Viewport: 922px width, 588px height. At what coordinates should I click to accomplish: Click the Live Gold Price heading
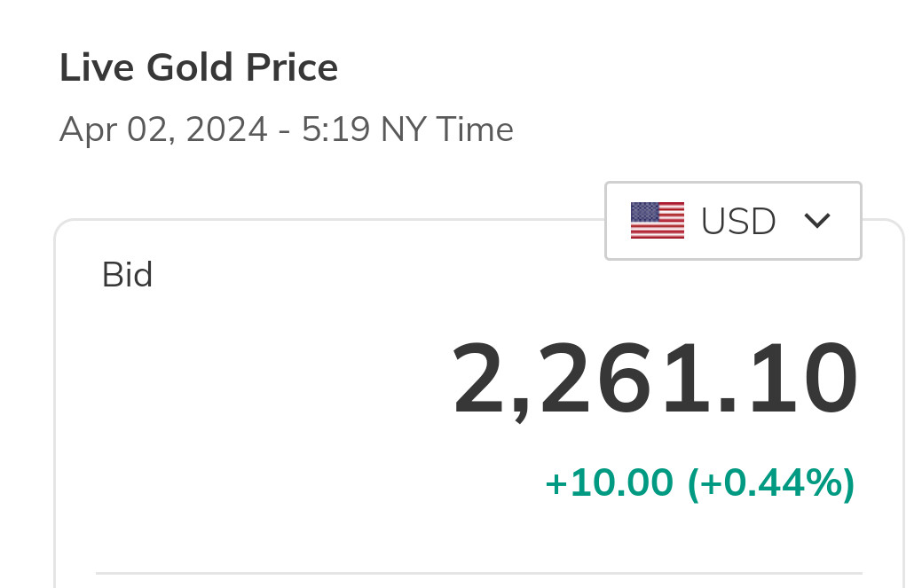tap(199, 68)
